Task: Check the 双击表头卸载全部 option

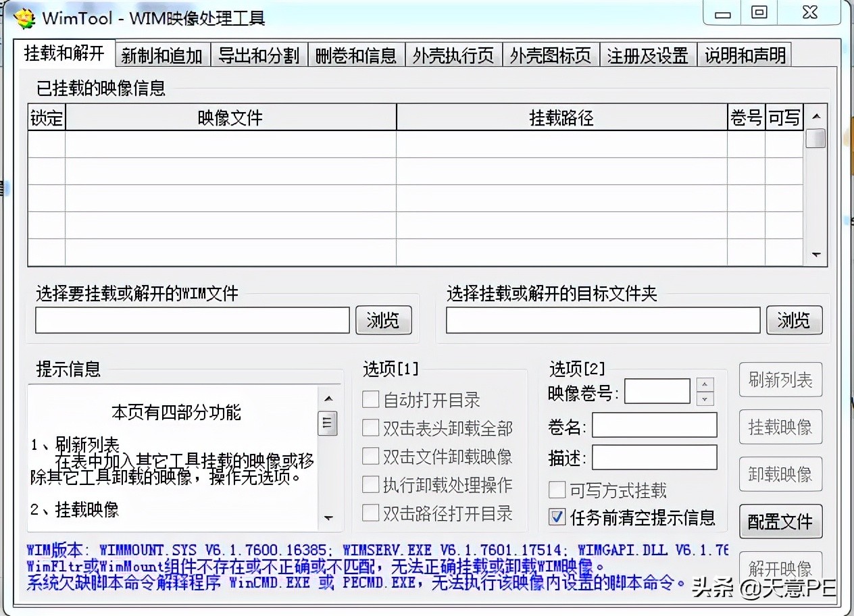Action: [x=370, y=428]
